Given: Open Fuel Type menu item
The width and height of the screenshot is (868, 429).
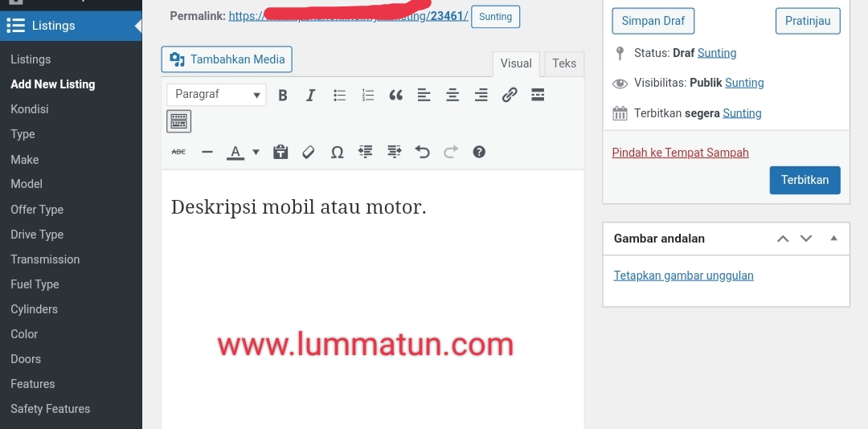Looking at the screenshot, I should [35, 284].
